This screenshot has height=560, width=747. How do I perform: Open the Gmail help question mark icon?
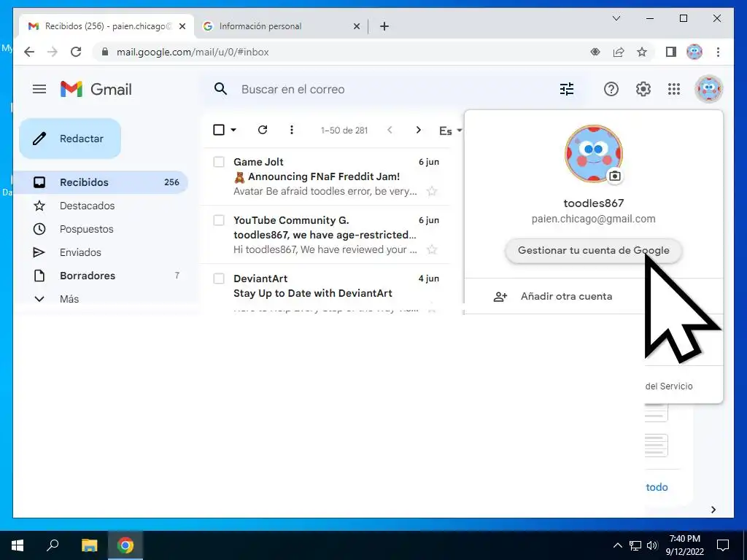(x=611, y=89)
